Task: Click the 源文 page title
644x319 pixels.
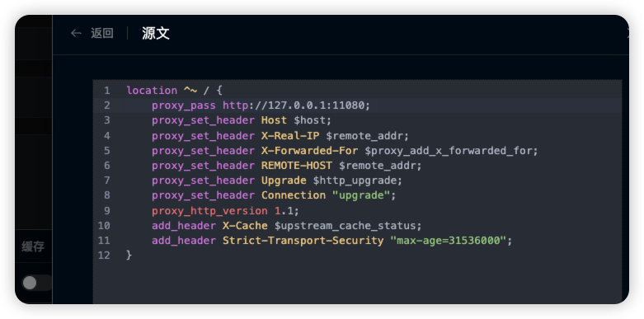Action: point(156,33)
